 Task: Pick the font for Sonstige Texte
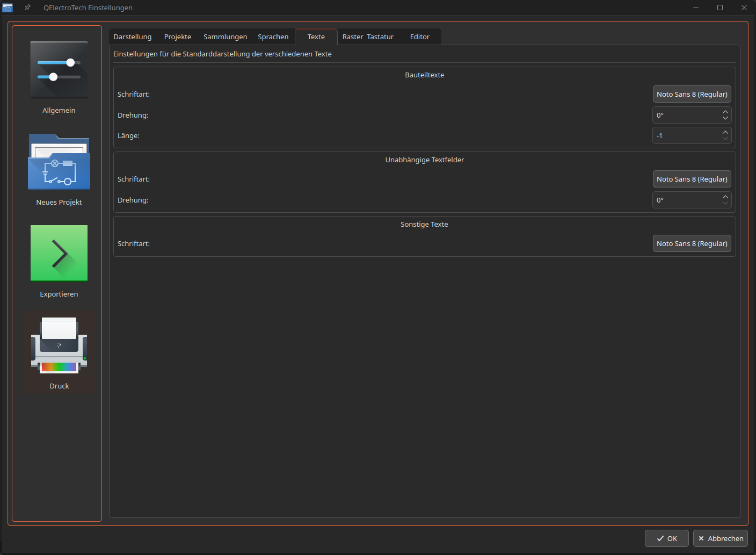692,244
